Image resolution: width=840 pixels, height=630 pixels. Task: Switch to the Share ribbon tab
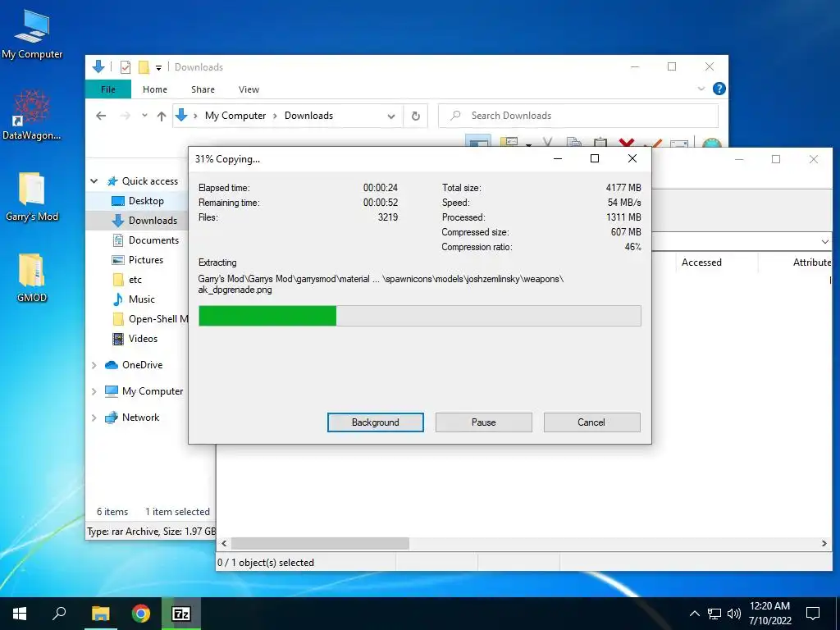coord(203,89)
